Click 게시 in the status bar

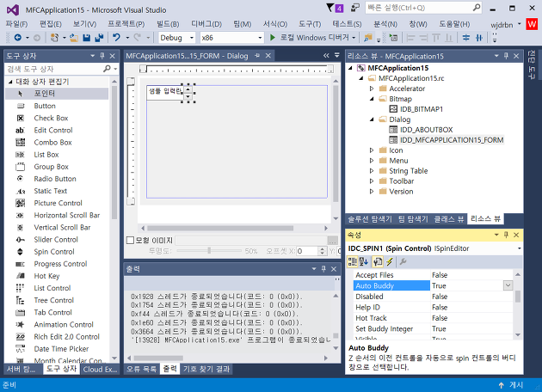(511, 385)
